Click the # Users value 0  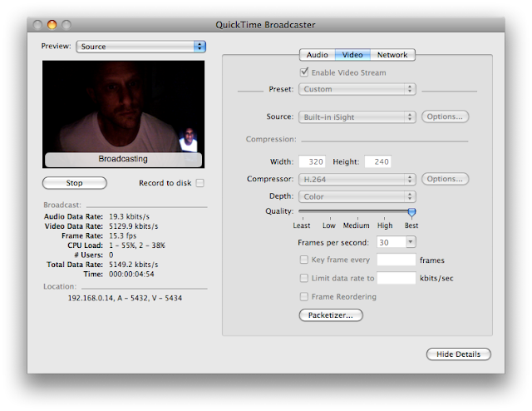(111, 255)
